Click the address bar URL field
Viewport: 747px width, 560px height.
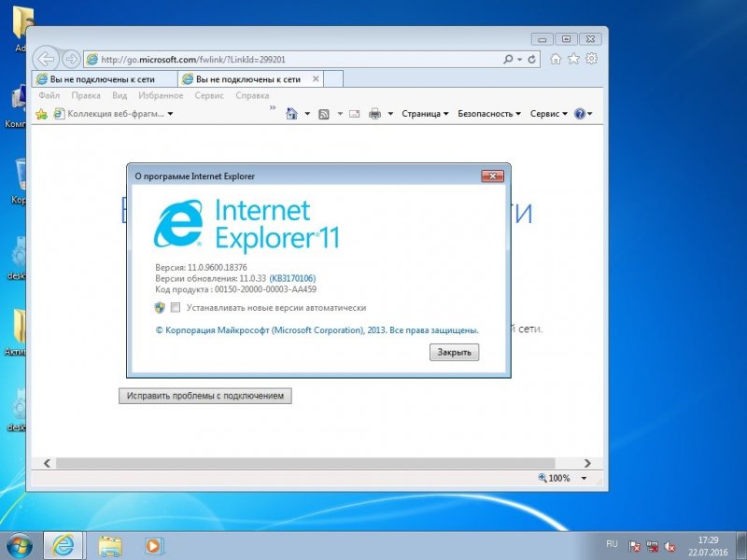pyautogui.click(x=293, y=60)
